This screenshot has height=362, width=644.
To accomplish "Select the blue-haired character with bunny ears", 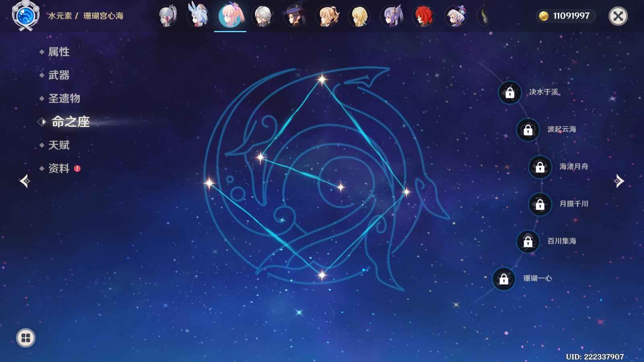I will pos(198,16).
